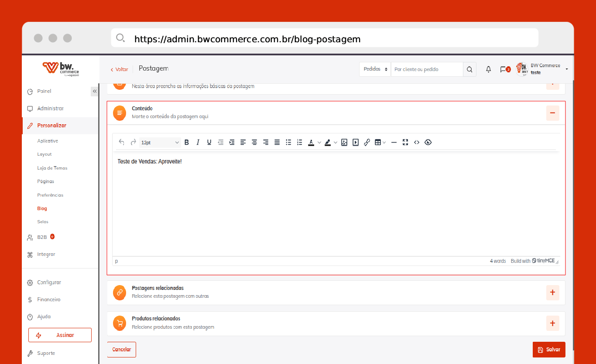Apply the background highlight color
The height and width of the screenshot is (364, 596).
328,142
